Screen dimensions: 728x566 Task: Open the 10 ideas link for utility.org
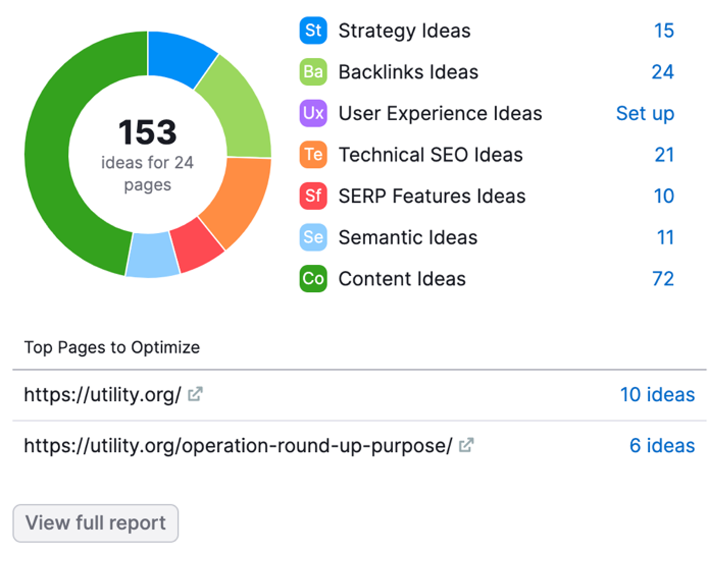click(657, 395)
